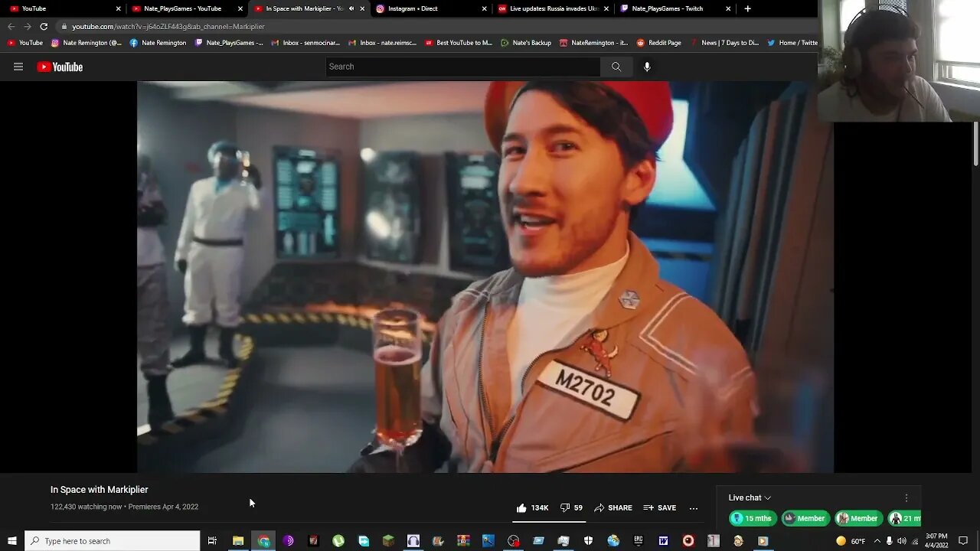Open more actions three-dot menu under video
Image resolution: width=980 pixels, height=551 pixels.
coord(694,507)
